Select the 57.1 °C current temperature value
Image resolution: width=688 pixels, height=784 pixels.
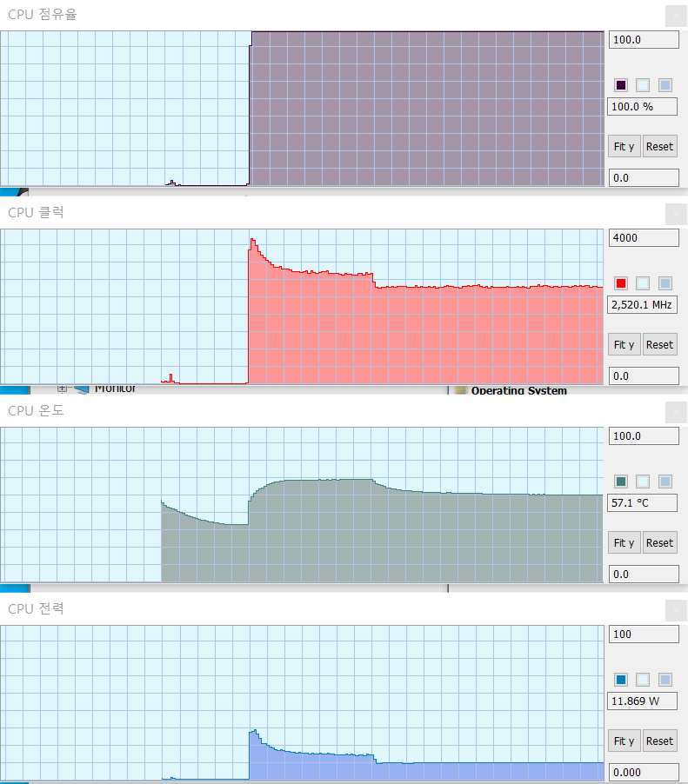643,502
